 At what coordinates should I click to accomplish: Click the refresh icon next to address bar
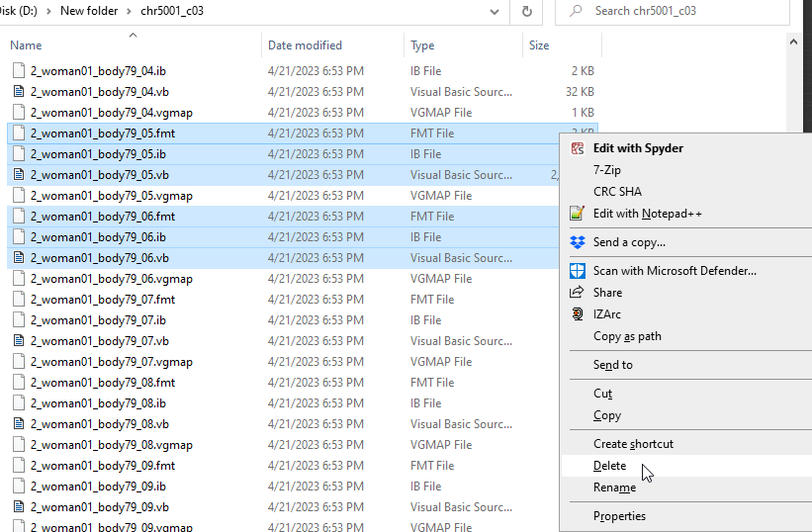coord(526,11)
